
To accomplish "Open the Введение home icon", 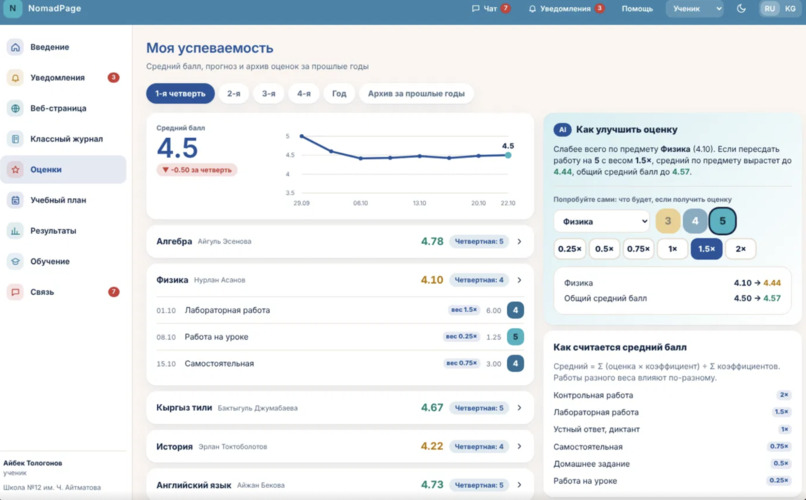I will click(x=15, y=47).
